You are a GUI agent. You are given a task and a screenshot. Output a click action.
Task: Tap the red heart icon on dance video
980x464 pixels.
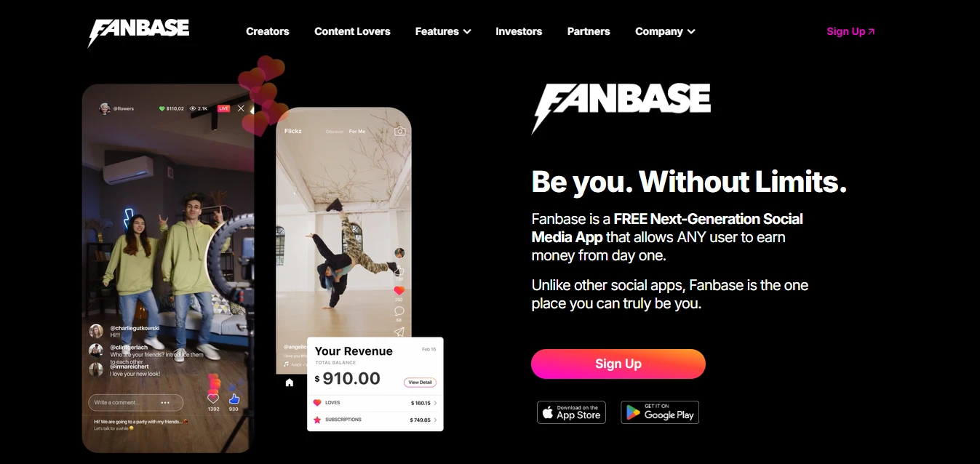[399, 291]
